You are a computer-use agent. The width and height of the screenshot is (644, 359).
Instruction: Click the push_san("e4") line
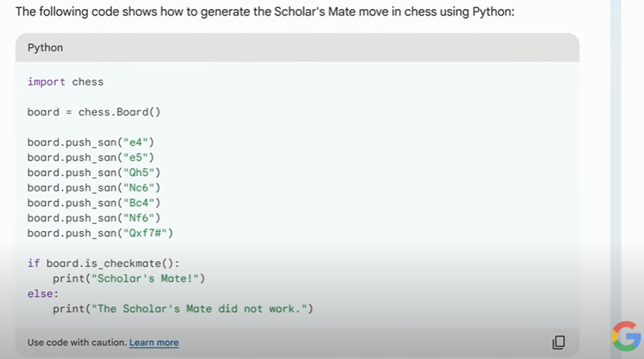pyautogui.click(x=90, y=142)
